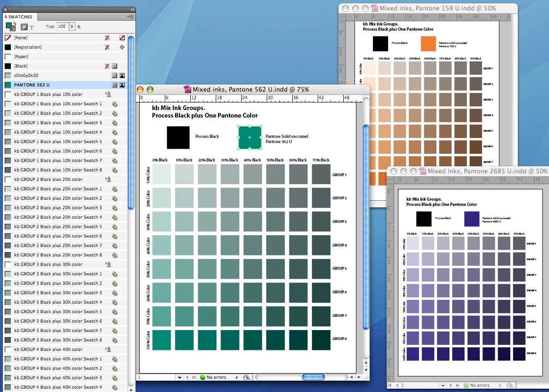Select 'kb GROUP 1 Black plus 10% color Swatch 3'

pos(66,123)
